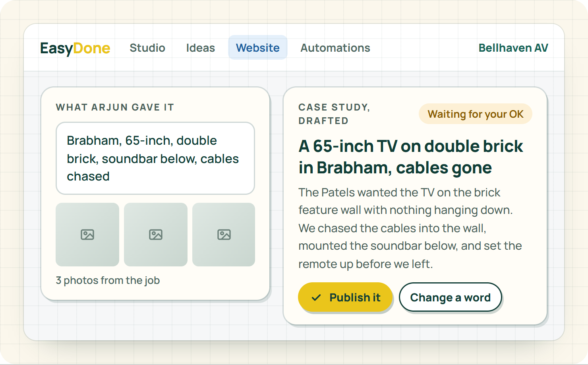
Task: Switch to the Ideas tab
Action: [x=201, y=48]
